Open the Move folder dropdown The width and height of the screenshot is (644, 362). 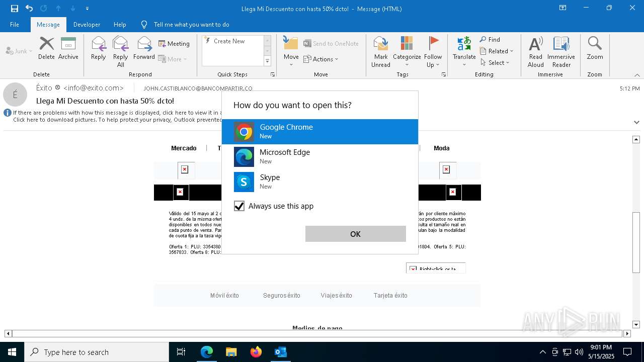(291, 51)
